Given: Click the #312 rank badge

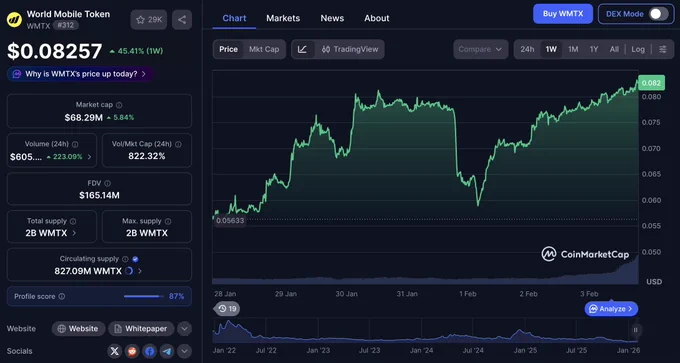Looking at the screenshot, I should 66,26.
